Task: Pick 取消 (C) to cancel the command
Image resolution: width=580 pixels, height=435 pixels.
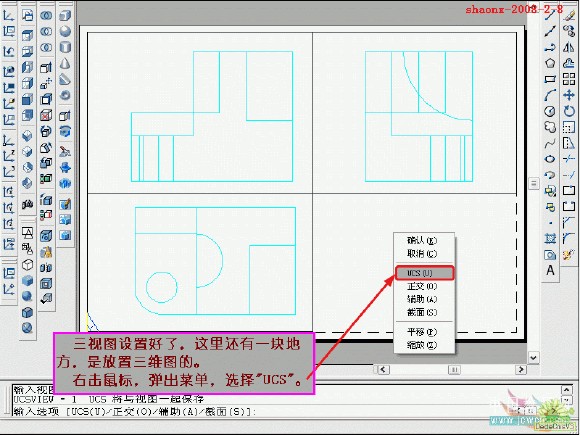Action: pos(424,254)
